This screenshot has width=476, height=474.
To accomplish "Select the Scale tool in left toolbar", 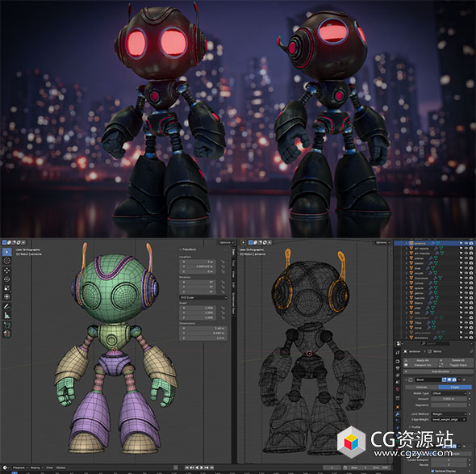I will (x=7, y=287).
